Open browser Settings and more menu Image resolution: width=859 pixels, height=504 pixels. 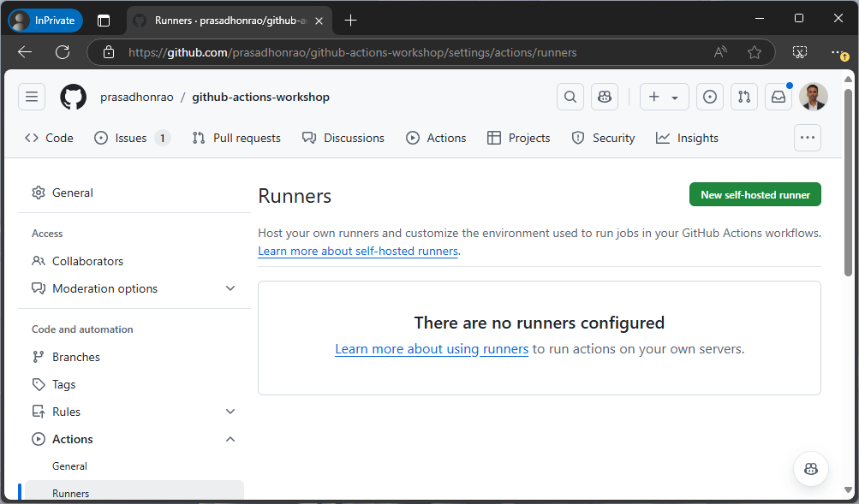pyautogui.click(x=838, y=52)
